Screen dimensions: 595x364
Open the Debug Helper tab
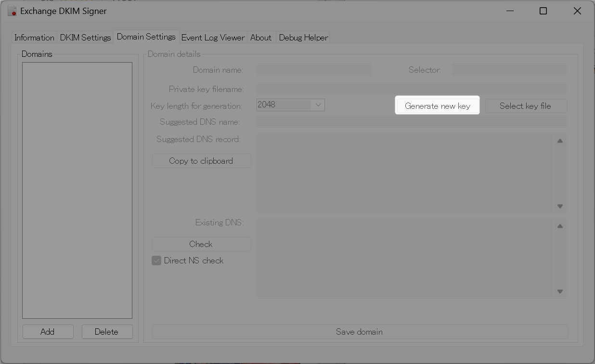tap(303, 38)
